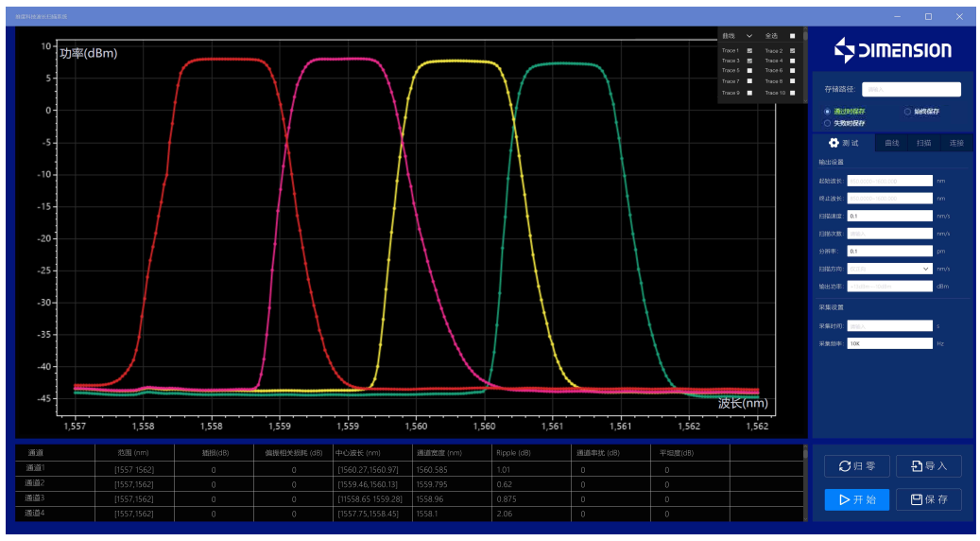Go to the 连接 tab
Viewport: 980px width, 541px height.
956,143
